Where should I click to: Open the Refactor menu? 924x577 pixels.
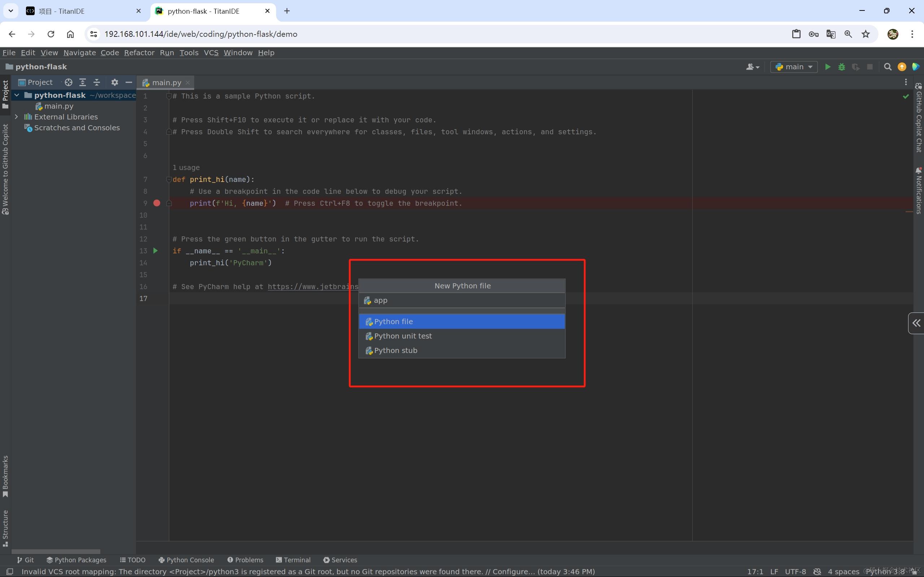pyautogui.click(x=139, y=53)
